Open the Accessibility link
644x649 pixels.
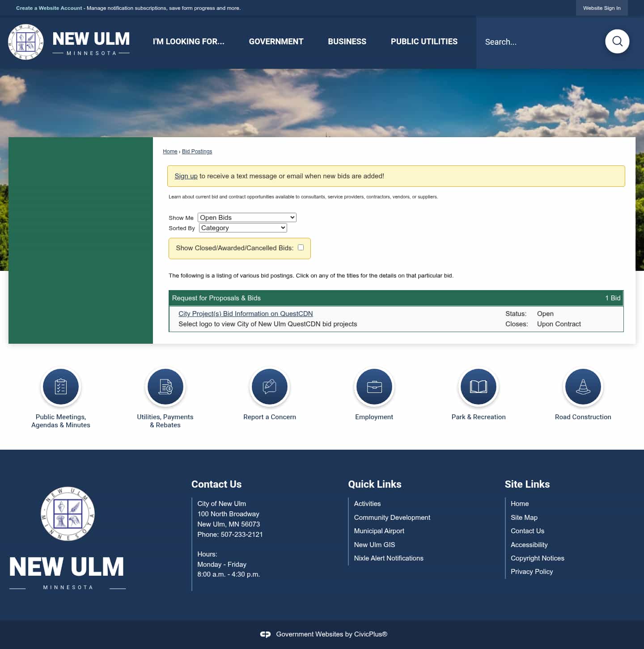(529, 545)
